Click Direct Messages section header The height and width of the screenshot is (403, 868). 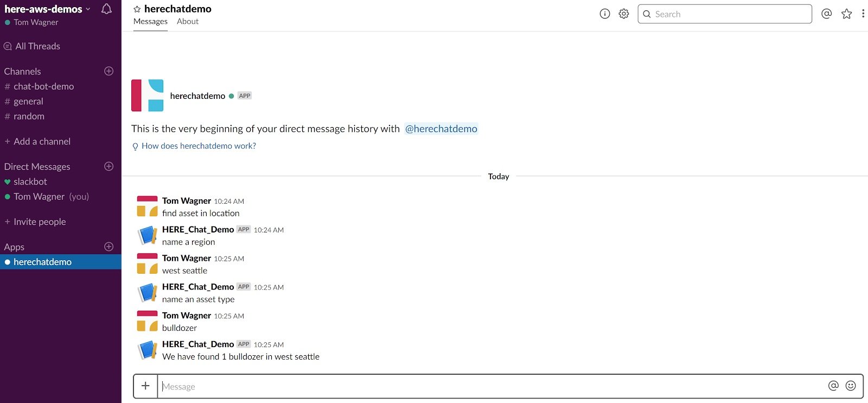(37, 167)
